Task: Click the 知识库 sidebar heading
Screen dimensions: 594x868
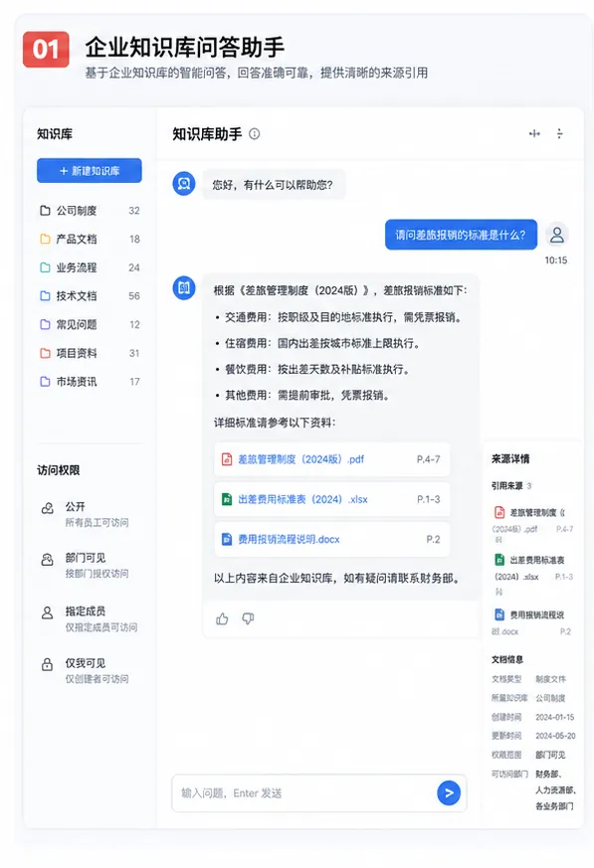Action: coord(55,134)
